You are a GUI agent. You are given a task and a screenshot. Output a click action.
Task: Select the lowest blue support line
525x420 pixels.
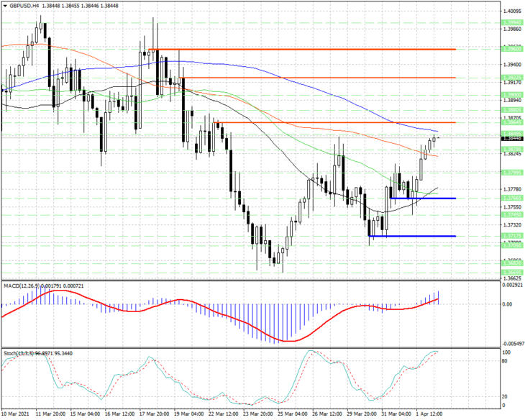point(413,236)
